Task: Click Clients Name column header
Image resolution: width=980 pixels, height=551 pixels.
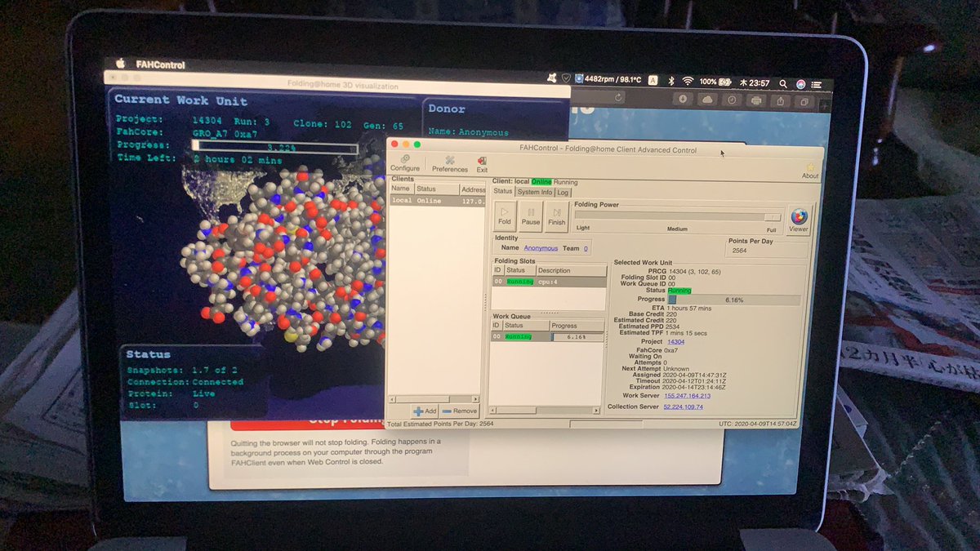Action: [401, 189]
